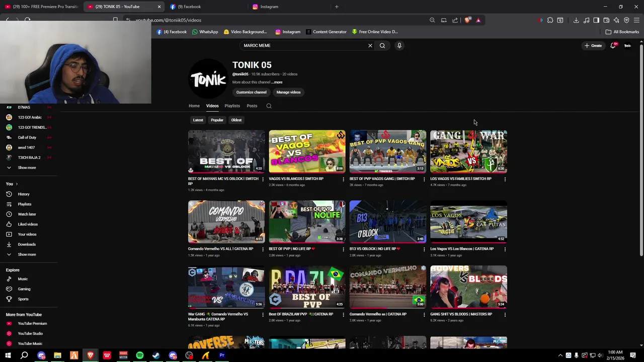Open Content Generator bookmark
The width and height of the screenshot is (644, 362).
coord(326,32)
